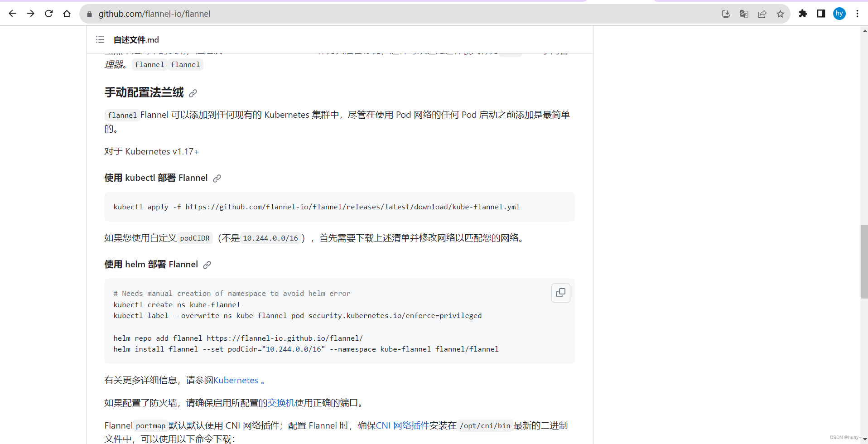Viewport: 868px width, 444px height.
Task: Copy the helm install code block
Action: [x=560, y=293]
